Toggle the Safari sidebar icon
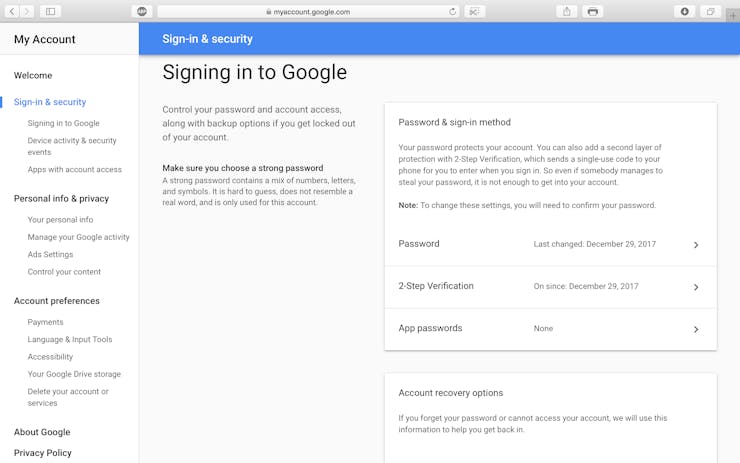740x463 pixels. pyautogui.click(x=50, y=11)
